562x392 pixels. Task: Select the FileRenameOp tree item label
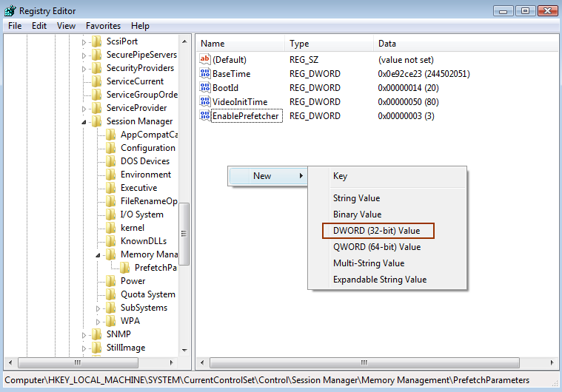149,201
